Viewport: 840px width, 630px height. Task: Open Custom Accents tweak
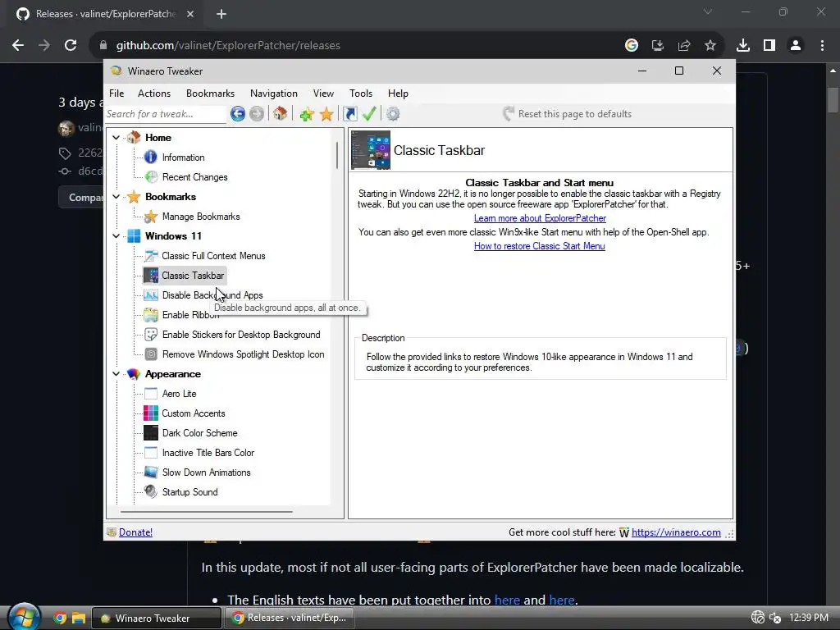pos(194,413)
